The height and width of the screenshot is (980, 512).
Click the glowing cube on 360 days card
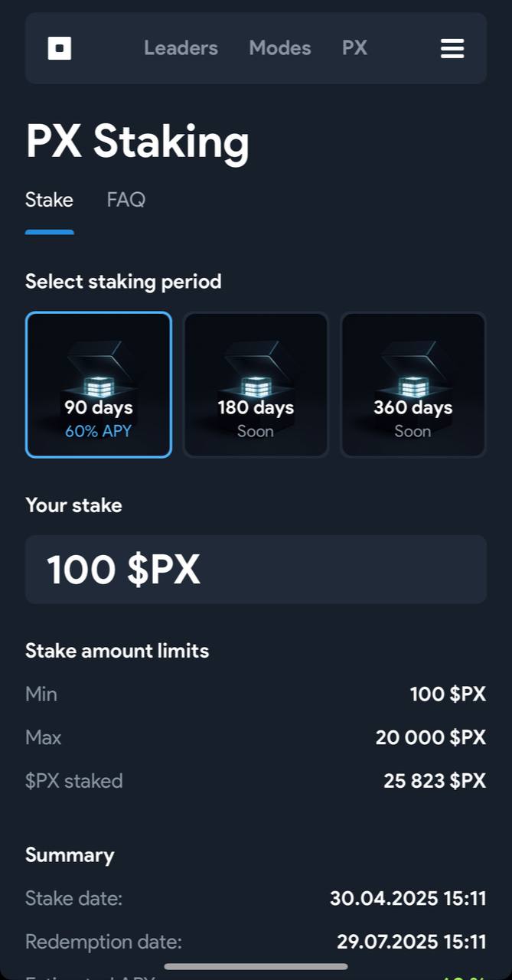[x=413, y=385]
